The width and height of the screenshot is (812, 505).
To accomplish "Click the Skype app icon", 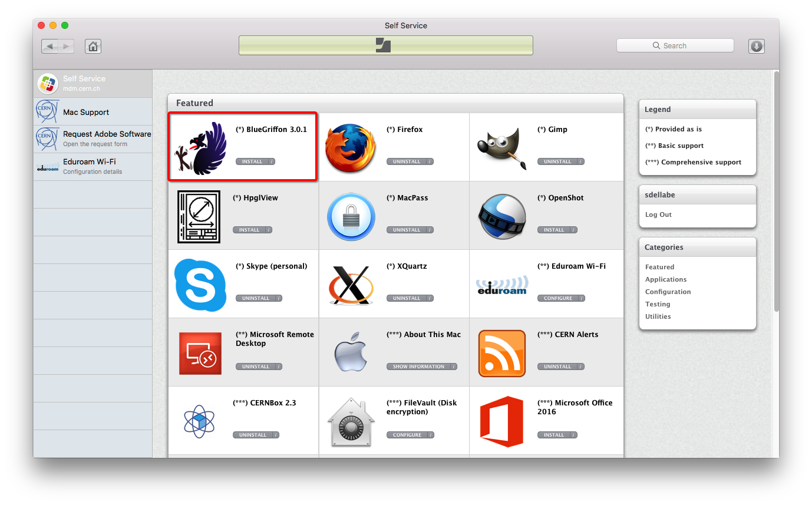I will tap(200, 285).
